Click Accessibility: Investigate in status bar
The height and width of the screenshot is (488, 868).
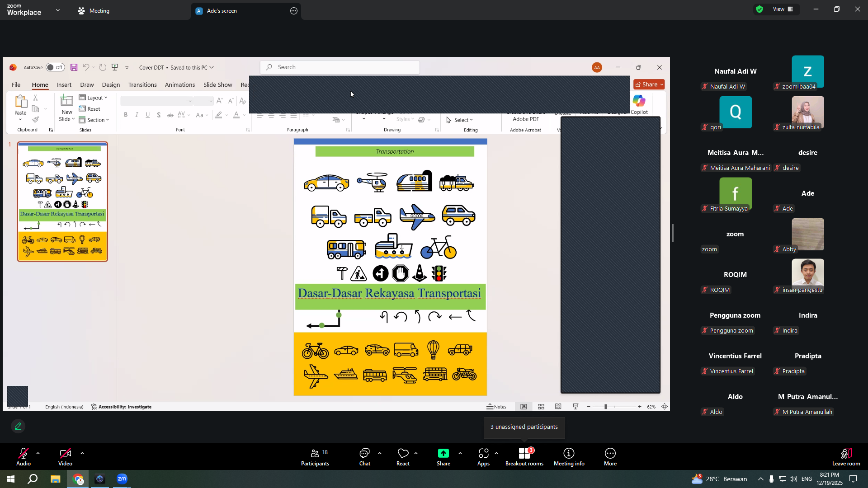[x=121, y=407]
